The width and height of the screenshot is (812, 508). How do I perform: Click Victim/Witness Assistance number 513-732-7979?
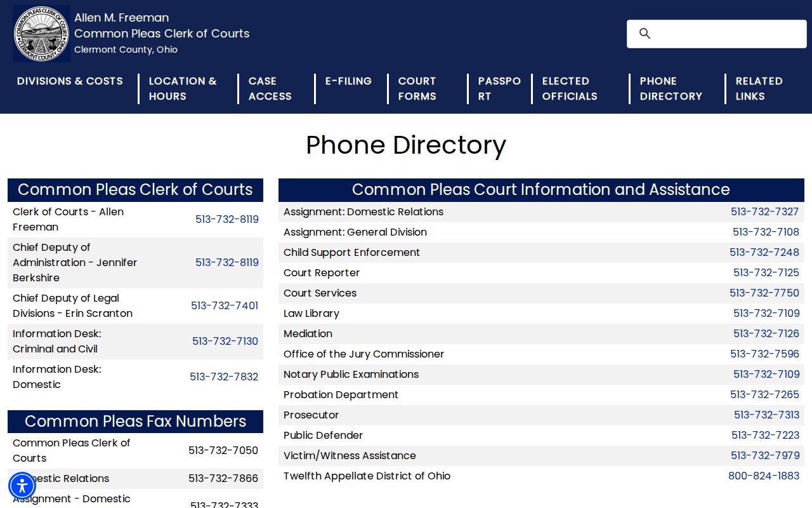point(765,456)
